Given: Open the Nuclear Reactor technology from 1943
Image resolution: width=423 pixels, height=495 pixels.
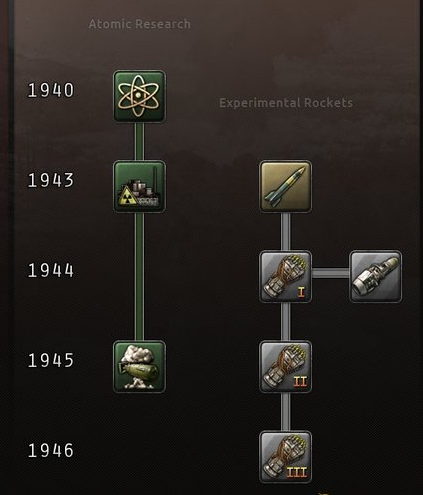Looking at the screenshot, I should [139, 186].
